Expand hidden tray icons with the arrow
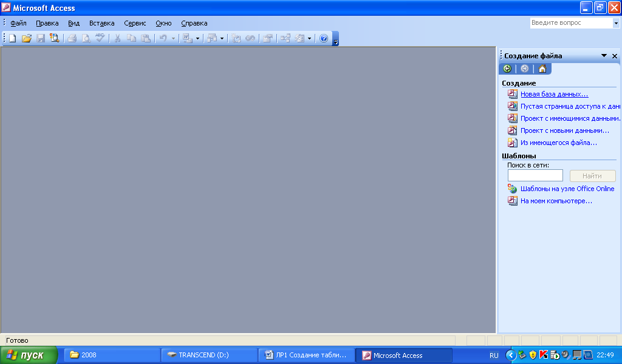 point(511,355)
